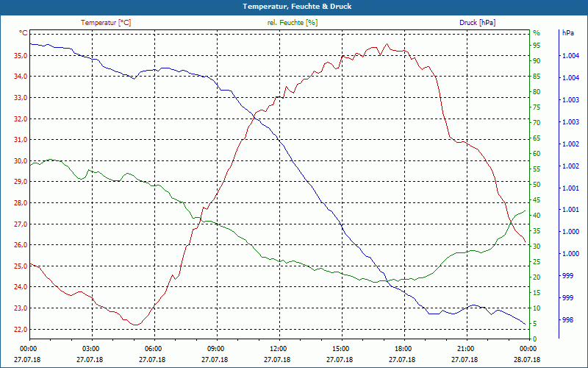The image size is (588, 368).
Task: Click the 23,0 temperature axis value
Action: point(21,308)
